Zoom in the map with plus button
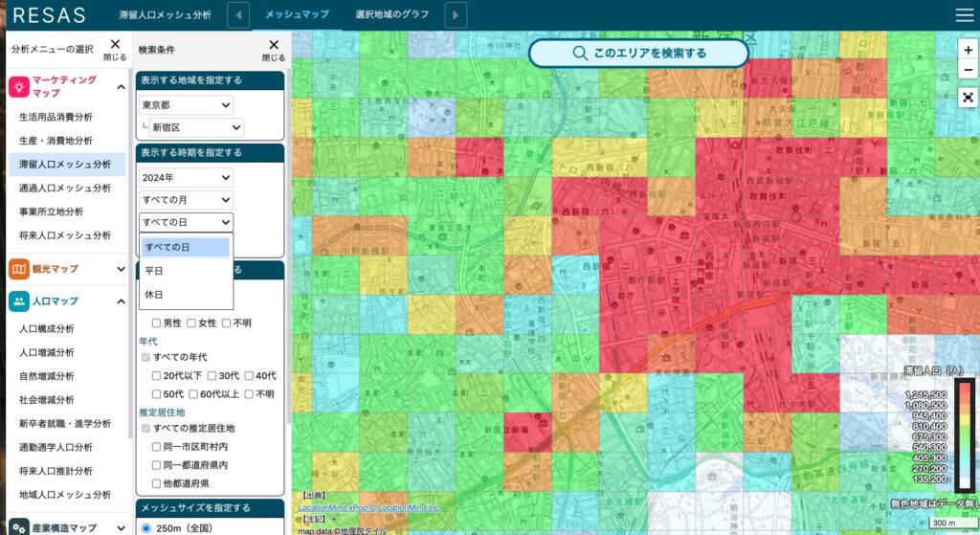 click(x=968, y=50)
